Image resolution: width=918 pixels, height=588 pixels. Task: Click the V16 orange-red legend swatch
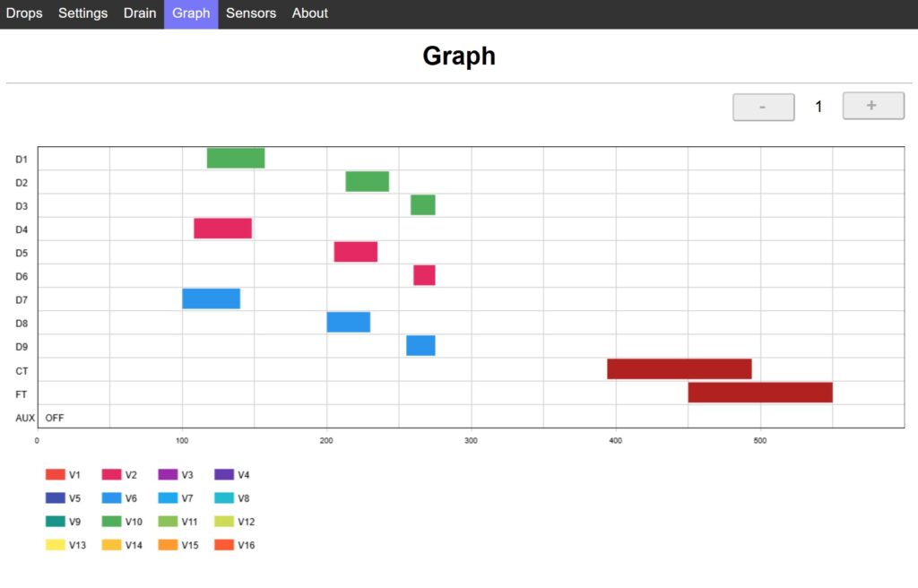coord(224,545)
